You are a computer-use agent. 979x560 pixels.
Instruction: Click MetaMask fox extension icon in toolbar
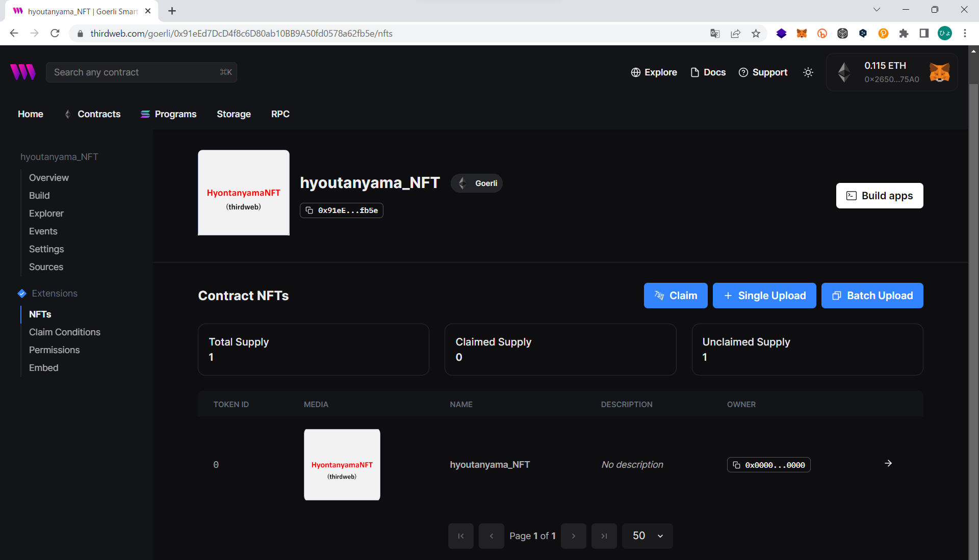tap(802, 34)
